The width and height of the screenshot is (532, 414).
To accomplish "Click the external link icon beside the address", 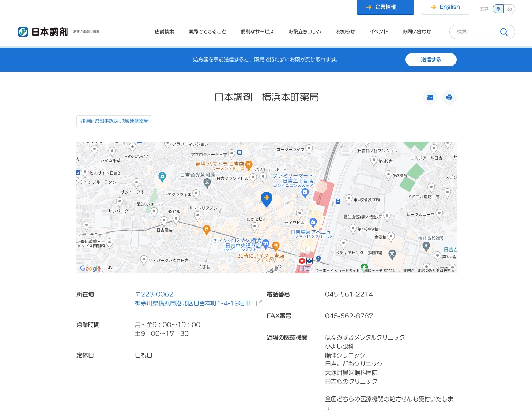I will 259,303.
